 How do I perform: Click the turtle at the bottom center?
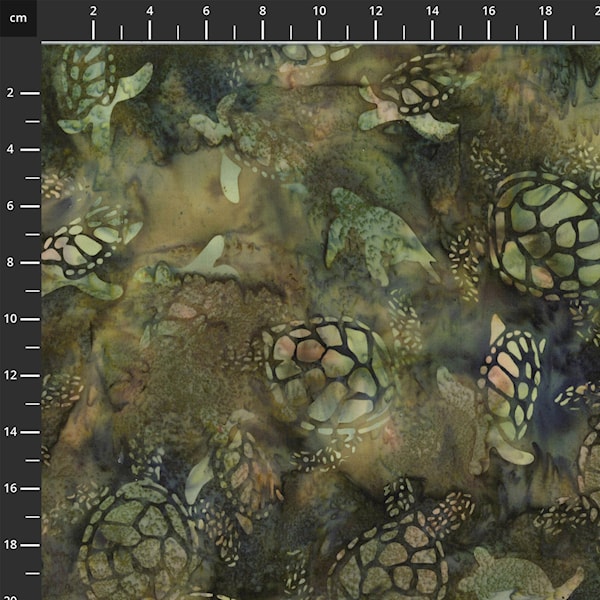(x=395, y=555)
